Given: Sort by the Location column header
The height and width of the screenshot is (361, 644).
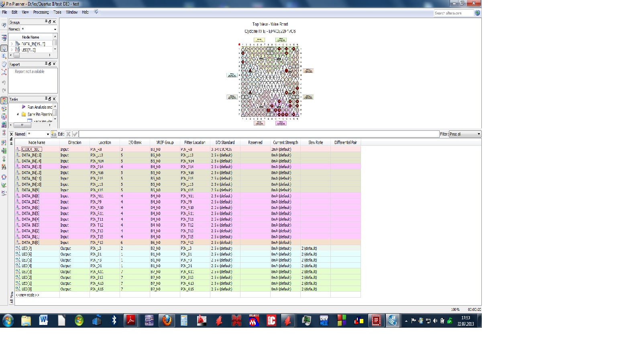Looking at the screenshot, I should point(105,142).
